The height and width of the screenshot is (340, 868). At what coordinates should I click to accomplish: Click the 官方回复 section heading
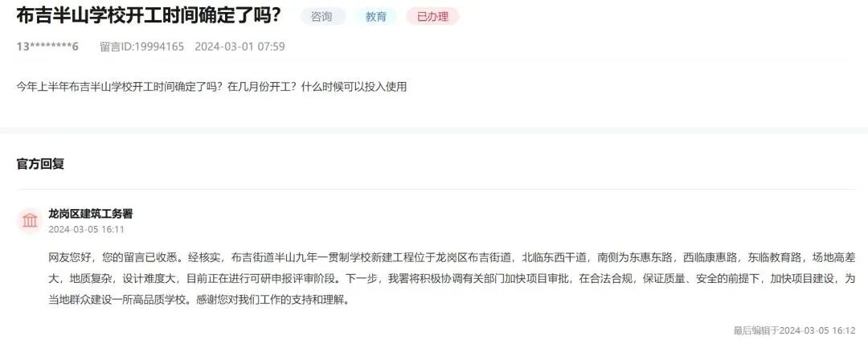click(40, 165)
